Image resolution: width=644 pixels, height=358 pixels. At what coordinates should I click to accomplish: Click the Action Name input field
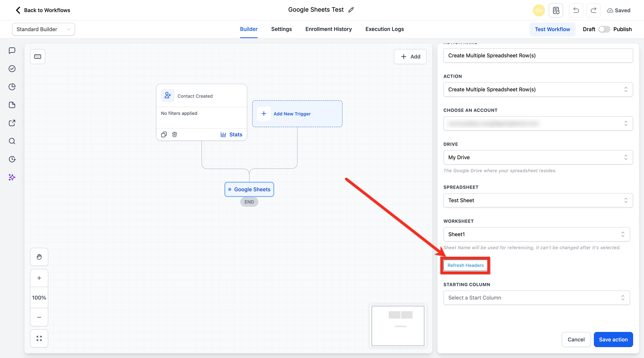(538, 55)
